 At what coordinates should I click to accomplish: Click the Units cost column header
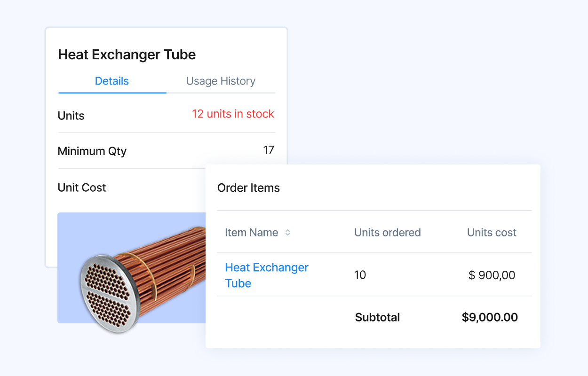pyautogui.click(x=492, y=233)
